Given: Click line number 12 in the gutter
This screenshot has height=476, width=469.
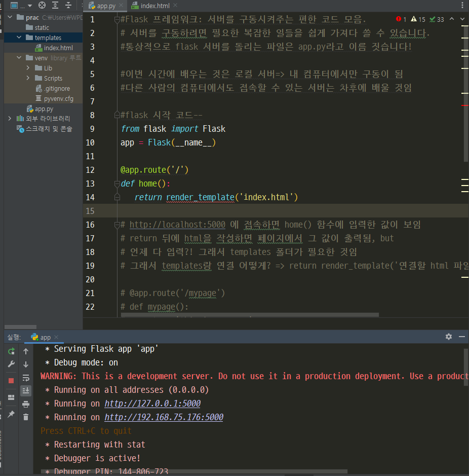Looking at the screenshot, I should click(90, 170).
